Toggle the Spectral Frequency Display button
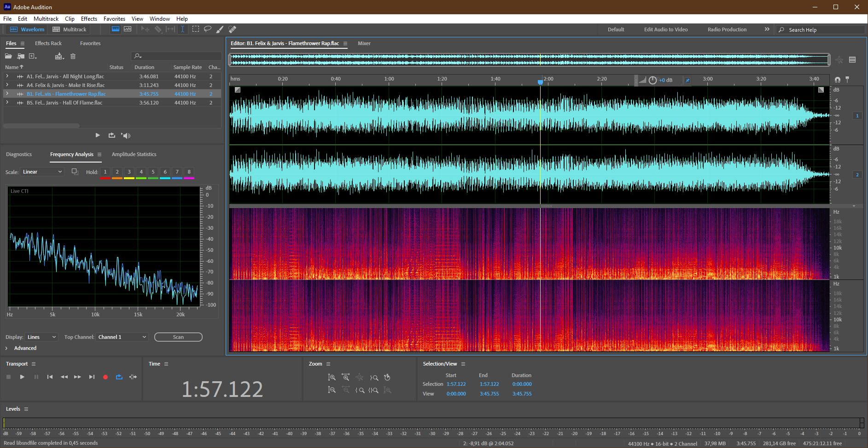The width and height of the screenshot is (868, 448). [116, 29]
